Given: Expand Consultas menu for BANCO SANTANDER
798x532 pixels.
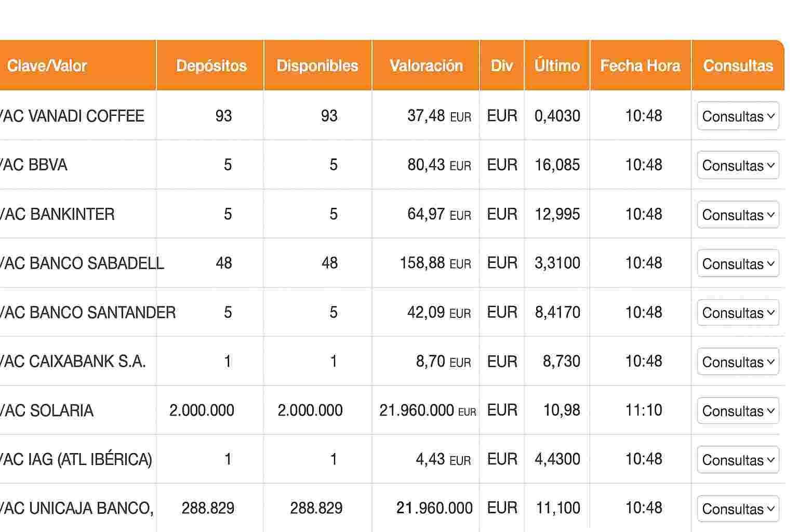Looking at the screenshot, I should pyautogui.click(x=738, y=313).
